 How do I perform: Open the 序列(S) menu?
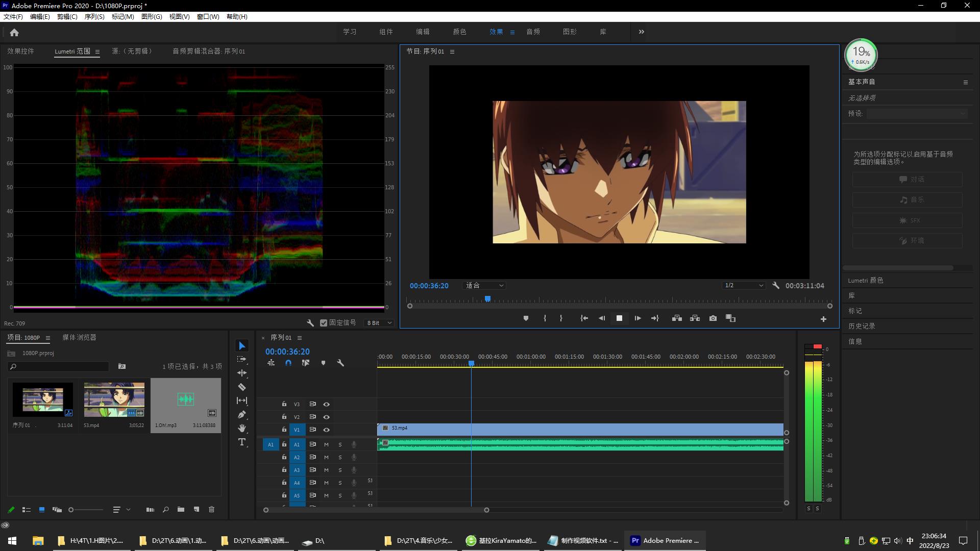point(94,17)
